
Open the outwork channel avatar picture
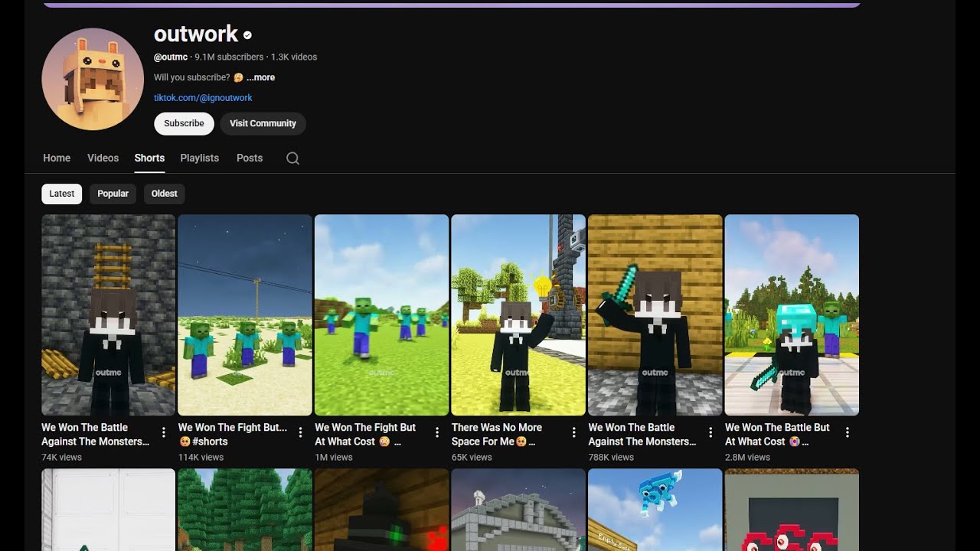coord(93,79)
